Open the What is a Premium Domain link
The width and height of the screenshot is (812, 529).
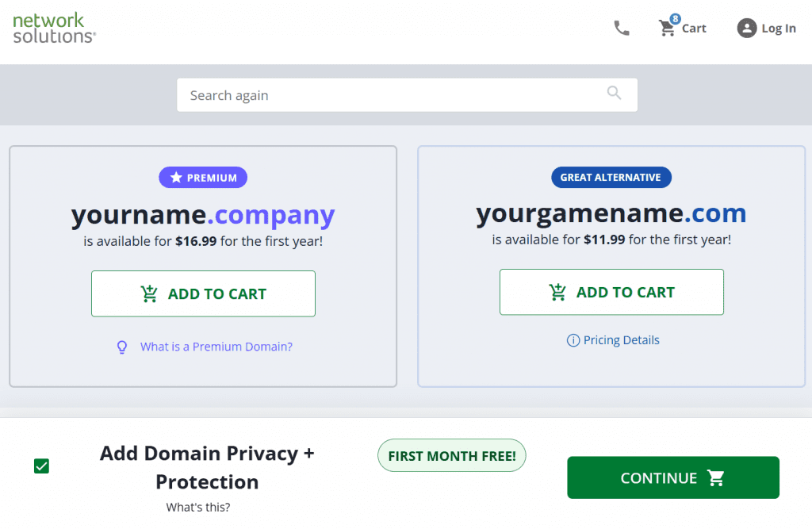point(216,347)
